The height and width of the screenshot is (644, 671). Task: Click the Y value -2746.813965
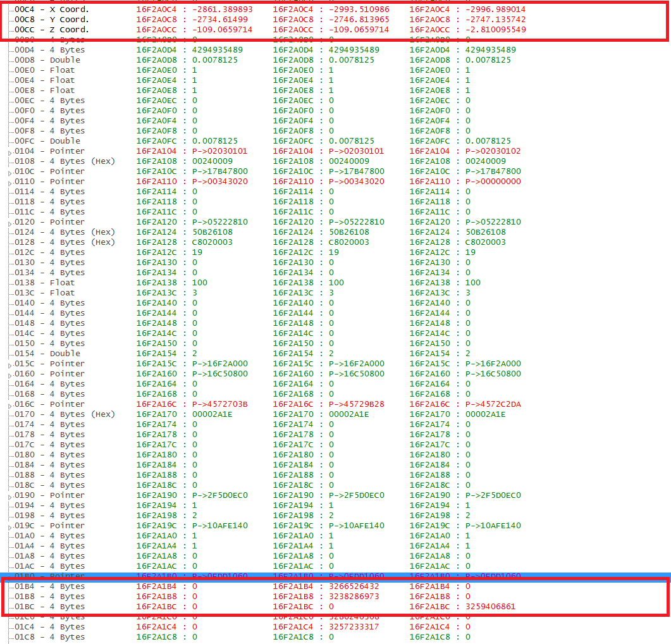click(x=359, y=19)
